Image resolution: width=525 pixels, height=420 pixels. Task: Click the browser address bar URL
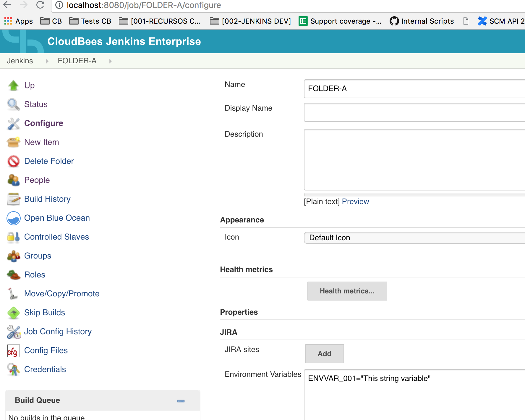(x=144, y=5)
